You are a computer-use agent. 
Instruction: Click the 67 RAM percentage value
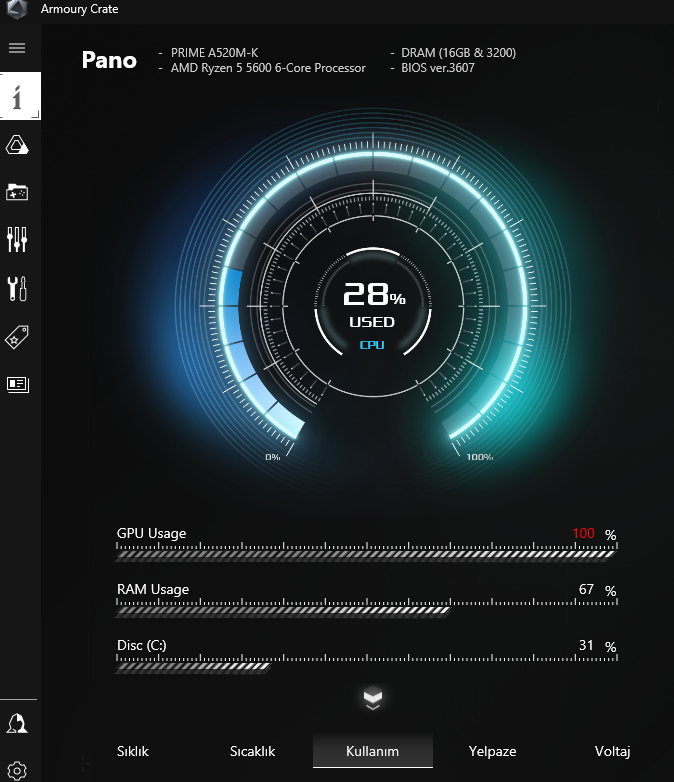tap(586, 589)
